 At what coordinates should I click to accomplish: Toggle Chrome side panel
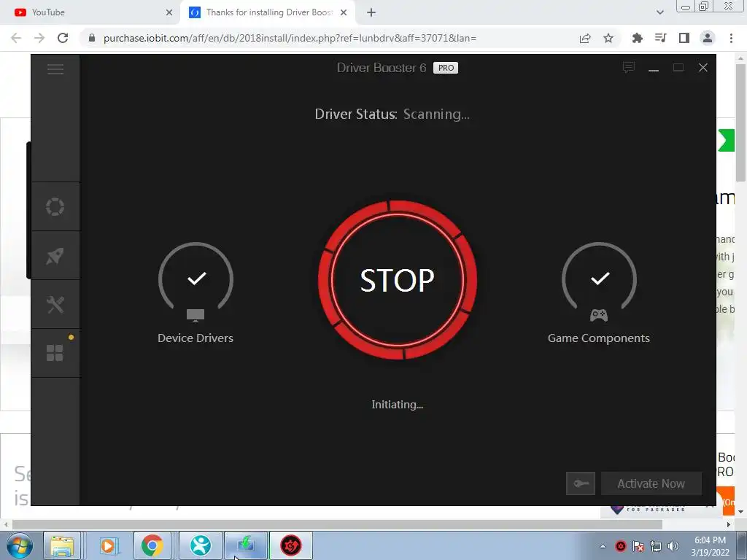click(x=684, y=38)
